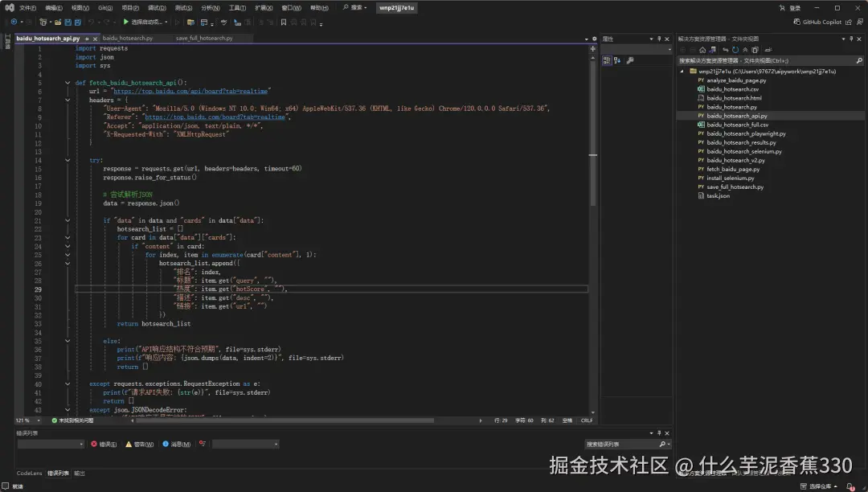Screen dimensions: 868x492
Task: Click the Home icon in Solution Explorer toolbar
Action: pyautogui.click(x=702, y=50)
